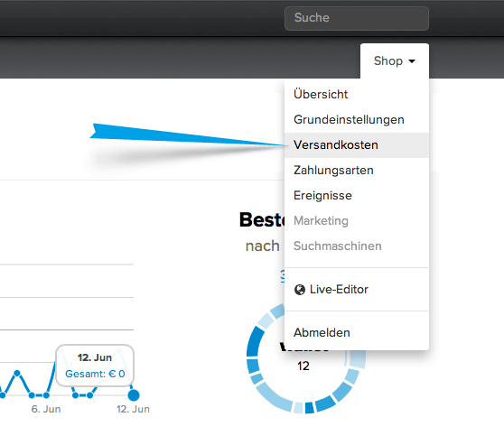Choose Versandkosten in the dropdown
This screenshot has width=504, height=445.
pyautogui.click(x=357, y=145)
